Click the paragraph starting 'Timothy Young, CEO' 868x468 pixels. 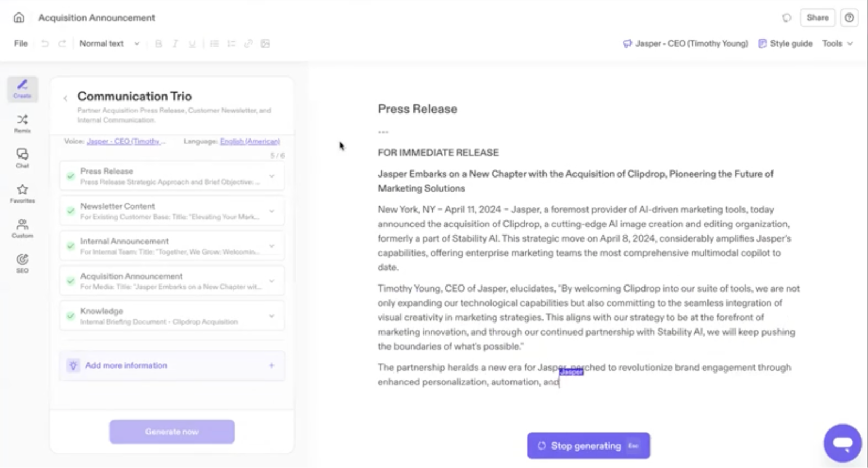tap(589, 317)
